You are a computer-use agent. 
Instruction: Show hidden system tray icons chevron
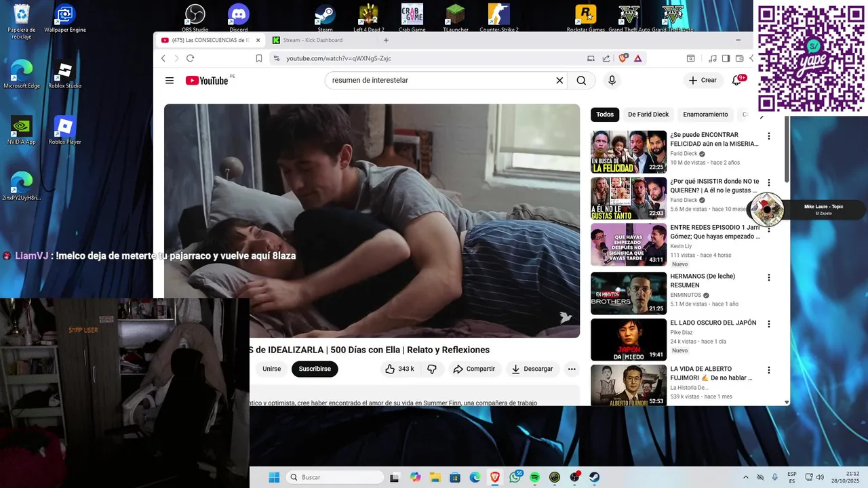(x=746, y=477)
